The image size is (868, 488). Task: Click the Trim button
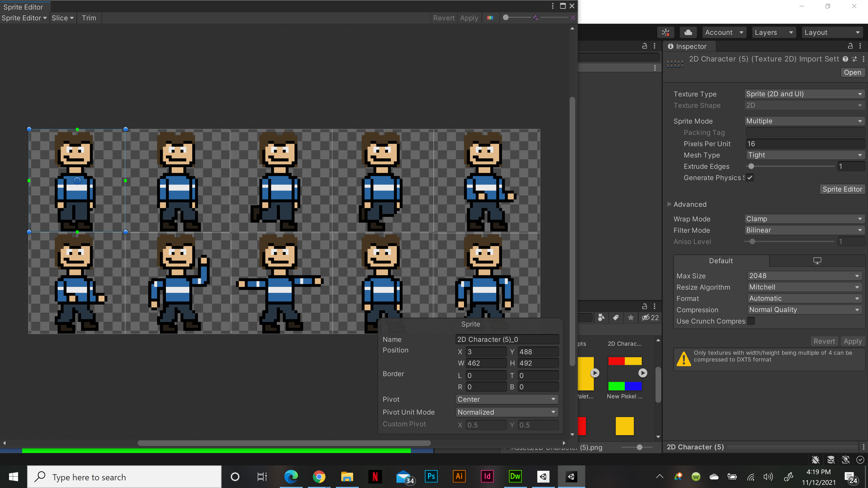pyautogui.click(x=89, y=18)
